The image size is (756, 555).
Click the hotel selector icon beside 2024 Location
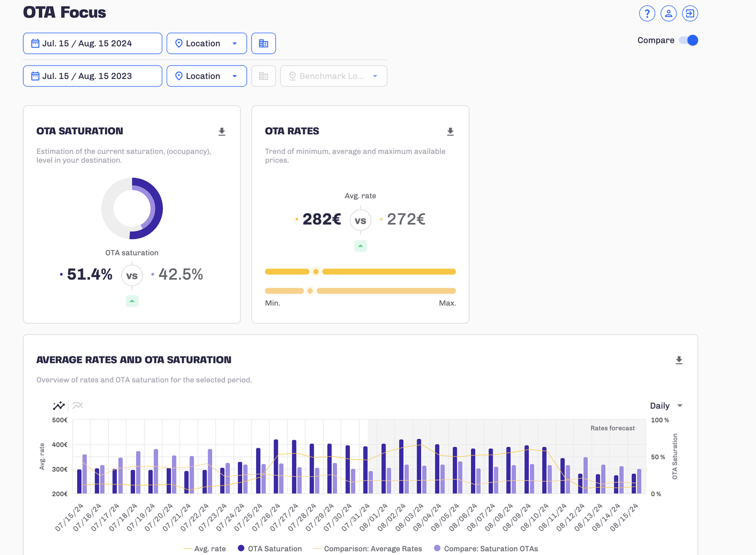tap(263, 43)
